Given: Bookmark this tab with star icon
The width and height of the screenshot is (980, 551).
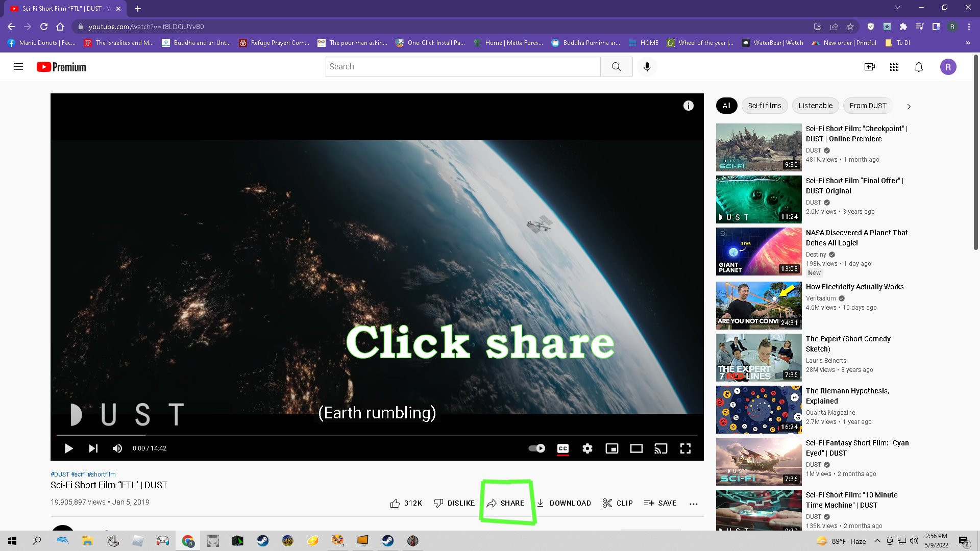Looking at the screenshot, I should [x=850, y=27].
